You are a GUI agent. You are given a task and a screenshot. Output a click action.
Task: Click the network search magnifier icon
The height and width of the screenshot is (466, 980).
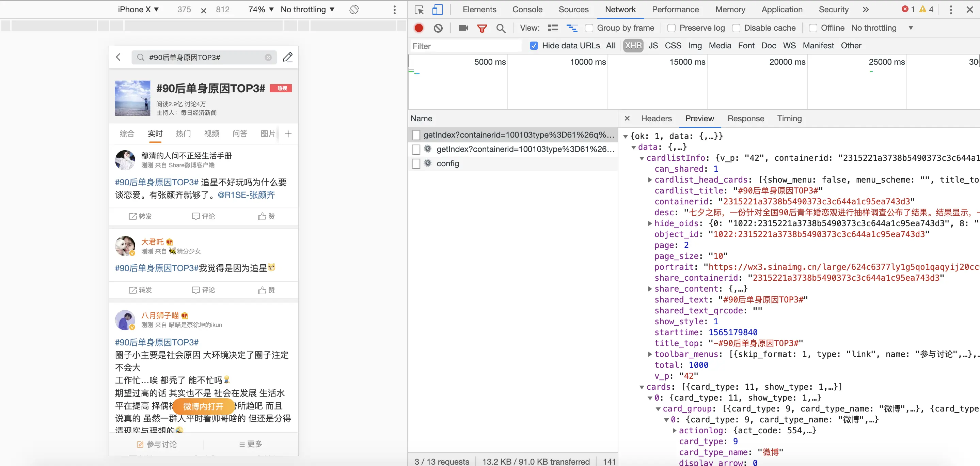point(501,28)
